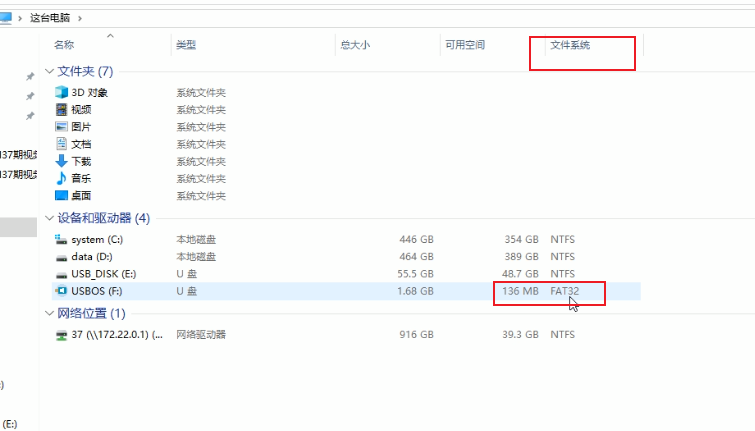The width and height of the screenshot is (755, 431).
Task: Sort by the 名称 column header
Action: [x=64, y=45]
